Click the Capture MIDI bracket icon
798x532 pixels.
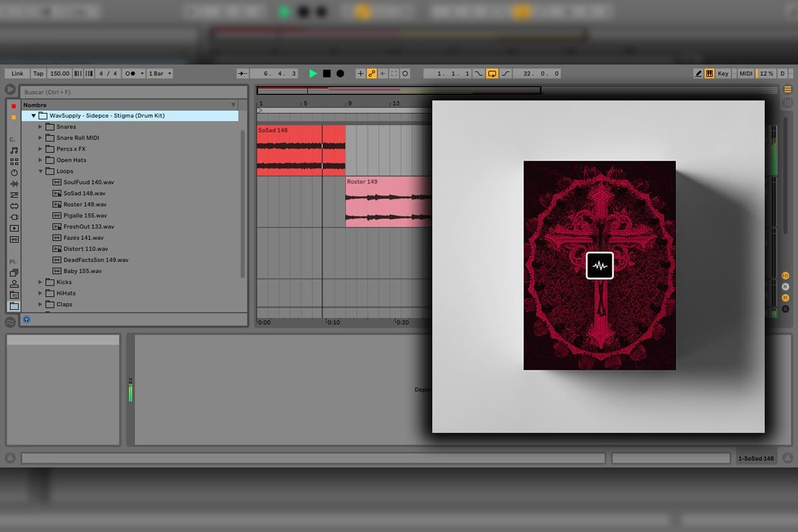pos(394,73)
